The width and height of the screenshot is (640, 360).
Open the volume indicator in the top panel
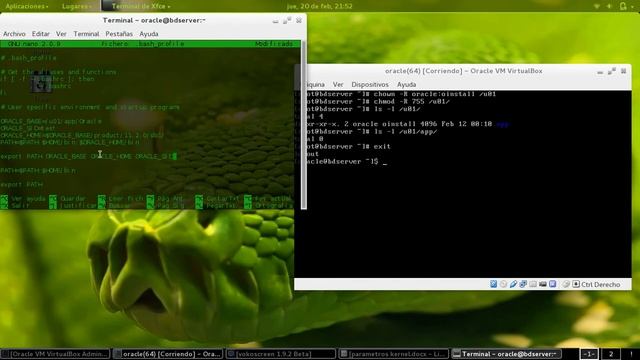point(609,6)
